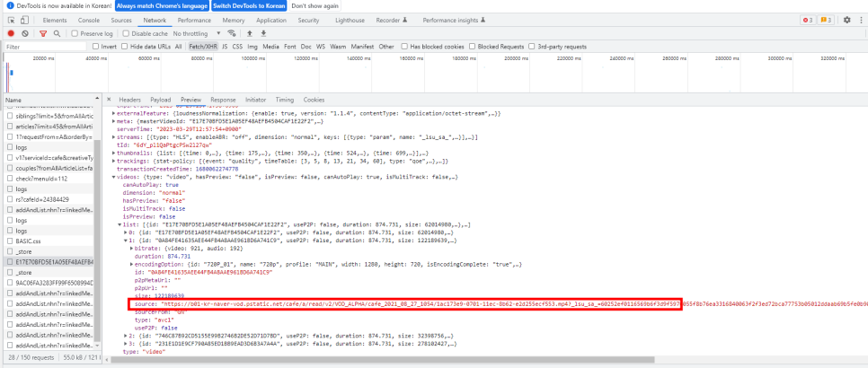Filter requests by CSS type
The width and height of the screenshot is (868, 368).
[237, 47]
